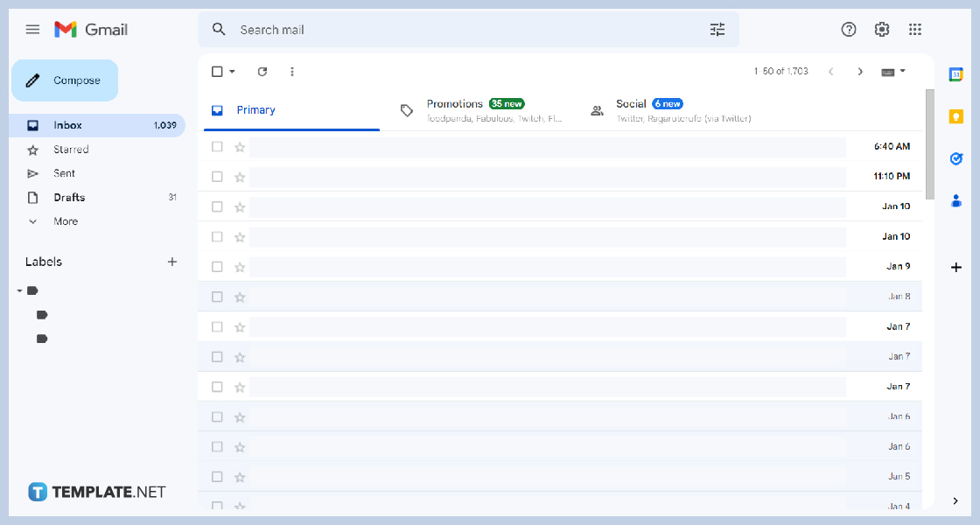The image size is (980, 525).
Task: Open Google Tasks from the side panel
Action: [955, 158]
